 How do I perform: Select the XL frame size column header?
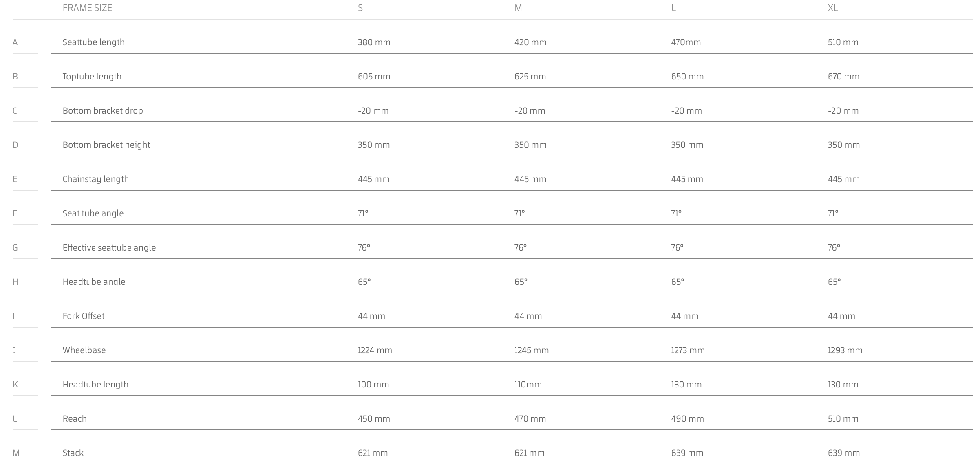coord(833,8)
